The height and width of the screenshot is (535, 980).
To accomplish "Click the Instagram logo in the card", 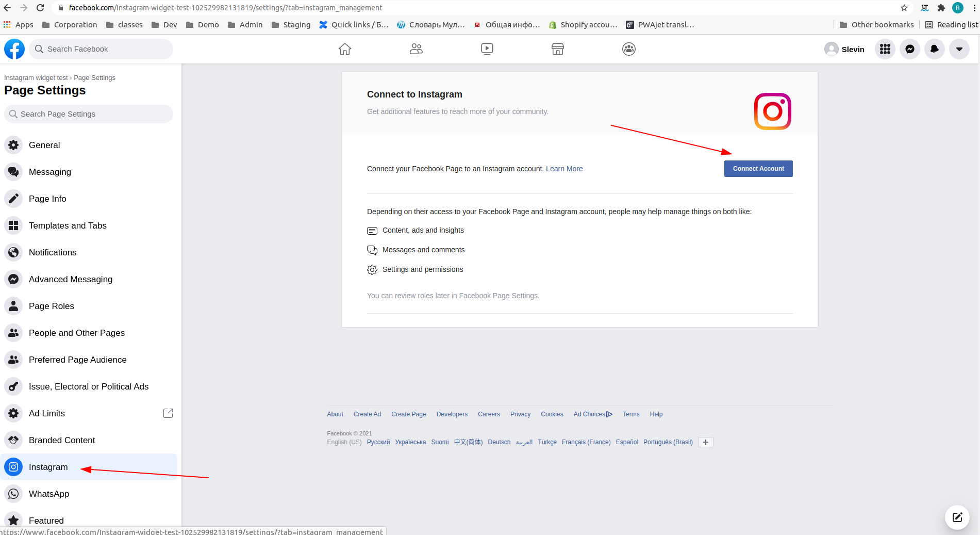I will tap(773, 111).
